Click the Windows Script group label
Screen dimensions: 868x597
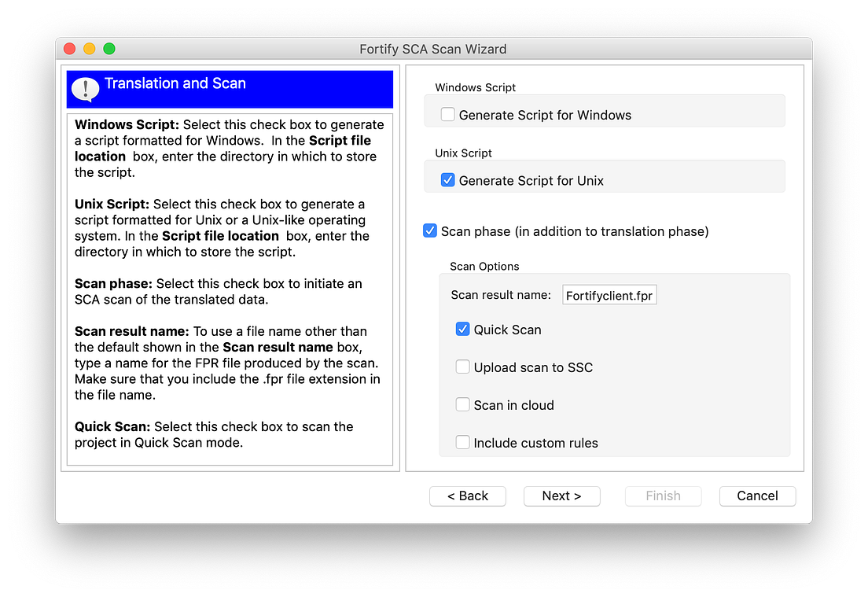pos(475,87)
